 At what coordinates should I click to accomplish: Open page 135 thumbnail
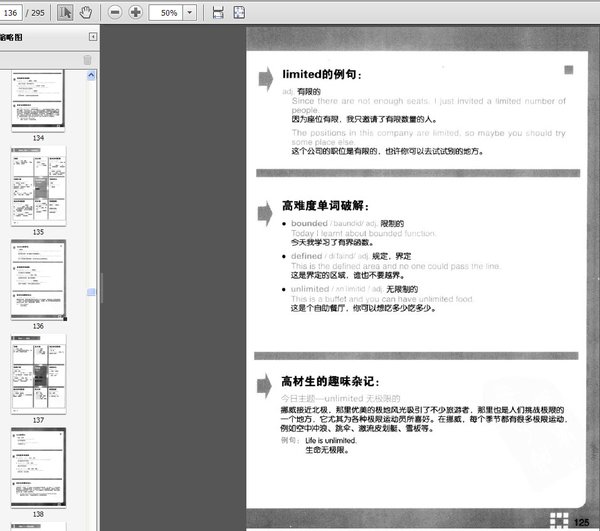pyautogui.click(x=38, y=186)
